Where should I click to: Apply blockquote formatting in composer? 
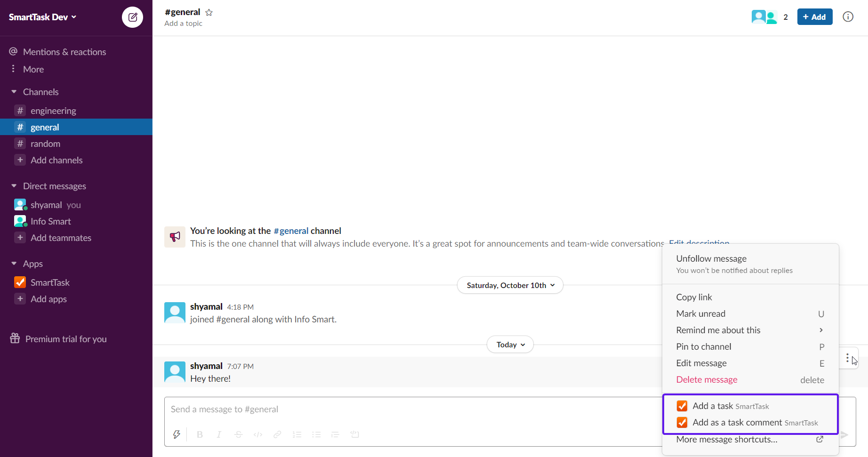coord(335,434)
